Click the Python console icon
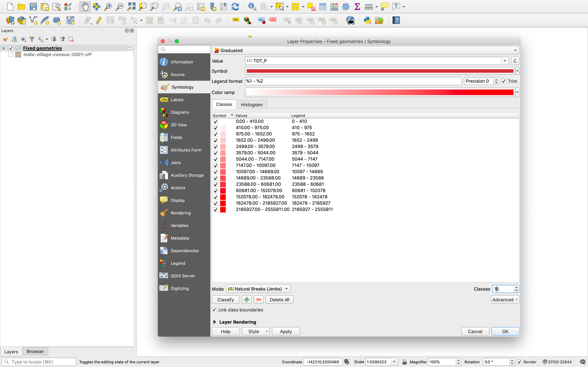Viewport: 588px width, 367px height. (367, 20)
